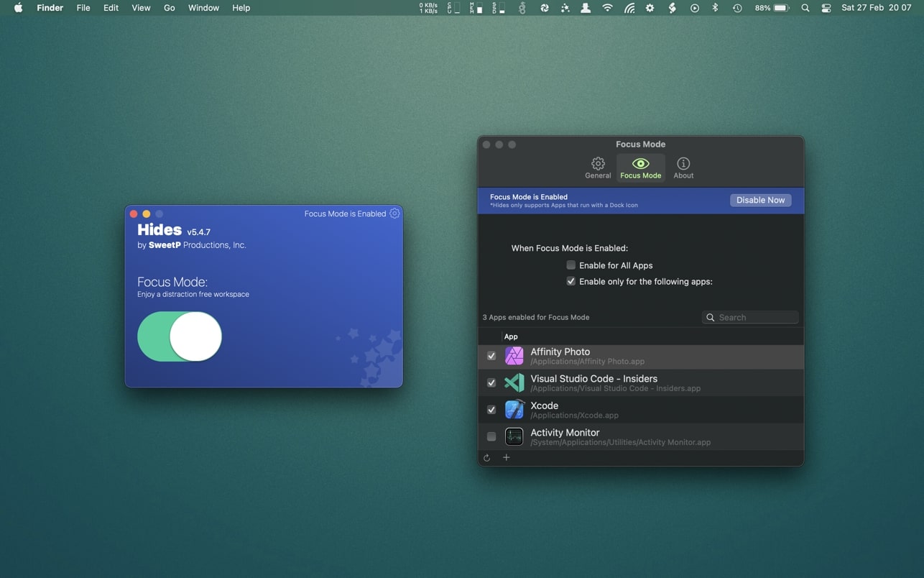The image size is (924, 578).
Task: Click the Affinity Photo app icon
Action: pyautogui.click(x=514, y=355)
